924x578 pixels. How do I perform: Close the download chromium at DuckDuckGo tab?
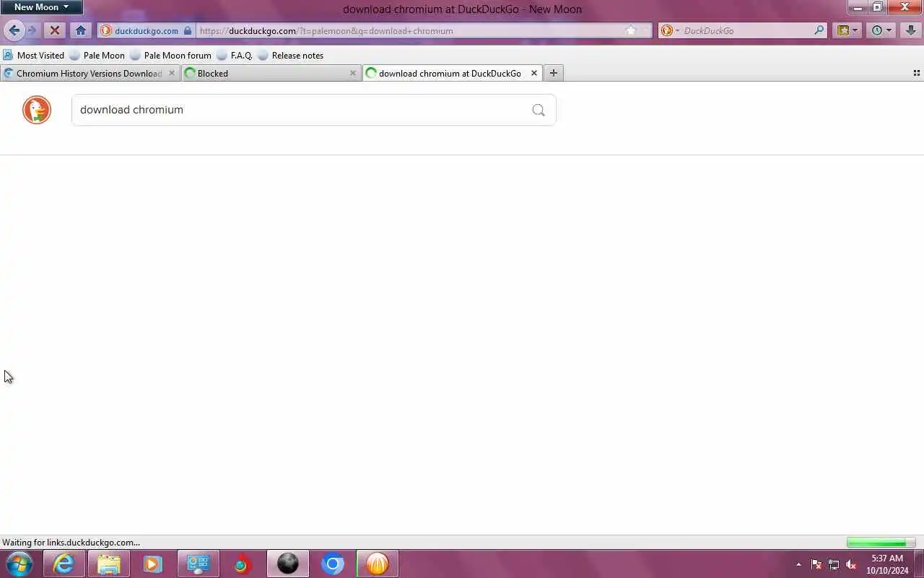[x=534, y=73]
